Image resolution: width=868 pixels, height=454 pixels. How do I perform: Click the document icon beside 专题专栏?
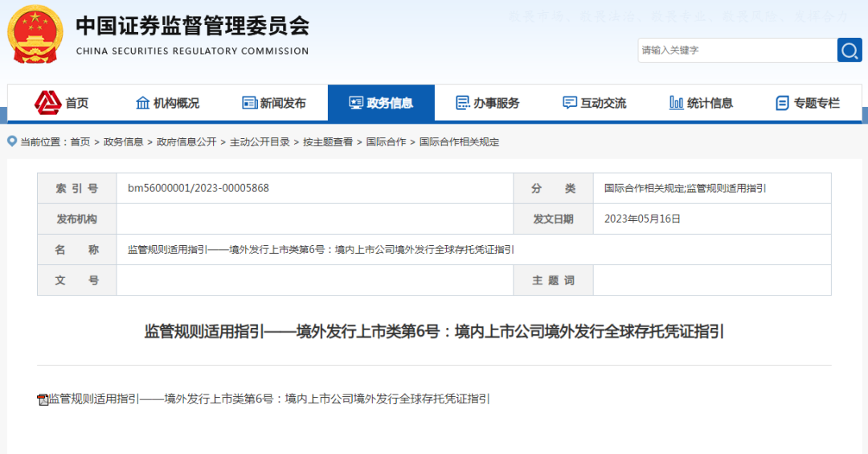(782, 103)
